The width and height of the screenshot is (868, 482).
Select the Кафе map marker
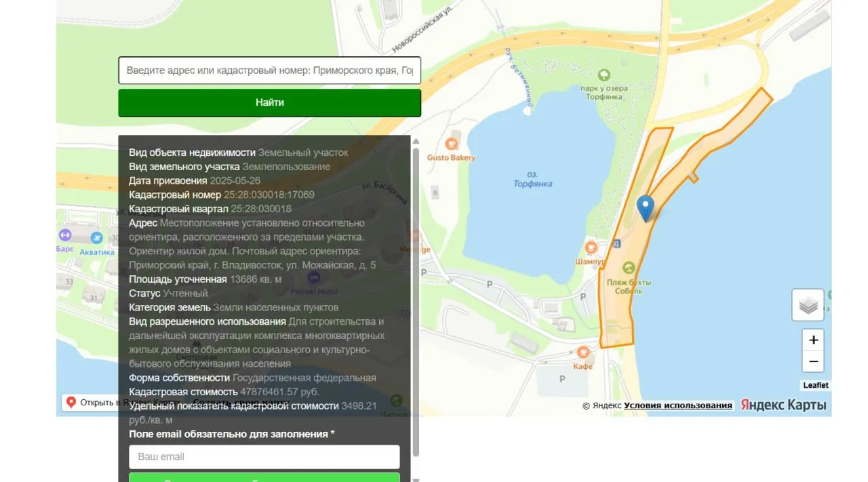pos(583,352)
